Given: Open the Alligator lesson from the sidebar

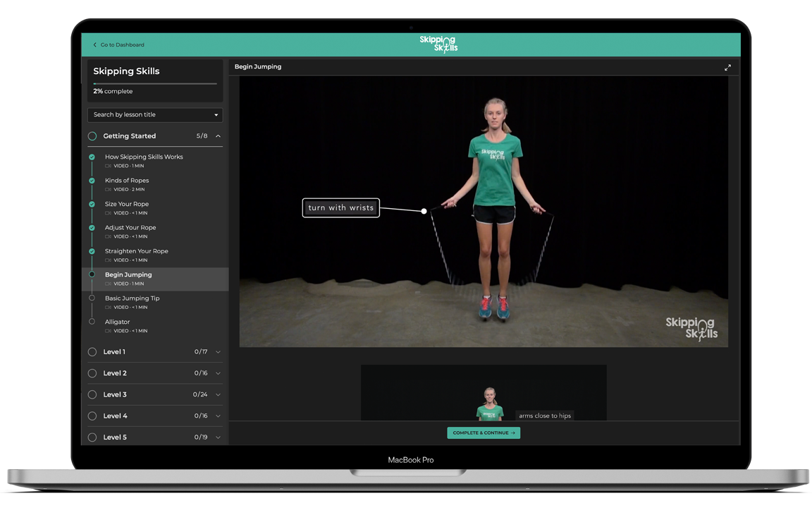Looking at the screenshot, I should [116, 321].
